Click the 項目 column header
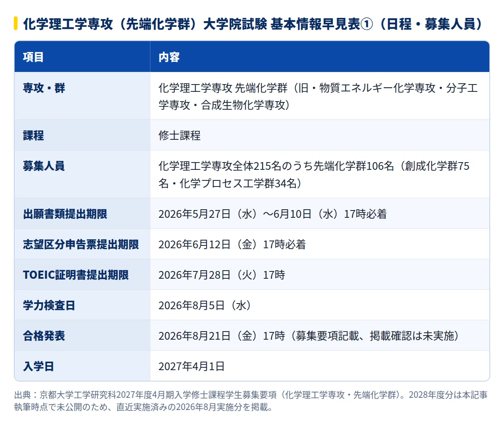 coord(82,57)
